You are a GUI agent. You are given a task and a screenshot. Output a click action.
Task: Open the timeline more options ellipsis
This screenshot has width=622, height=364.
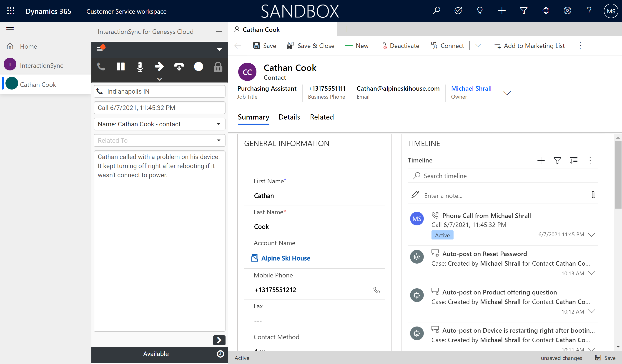(590, 161)
